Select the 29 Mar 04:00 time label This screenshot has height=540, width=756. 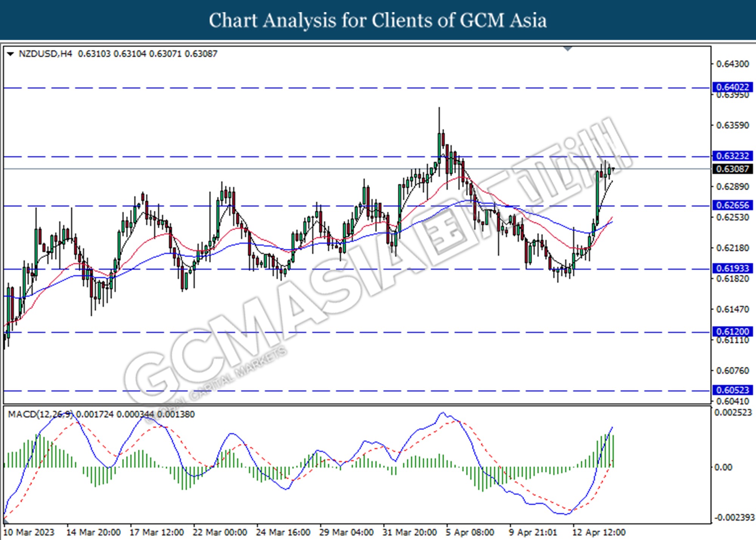tap(346, 532)
